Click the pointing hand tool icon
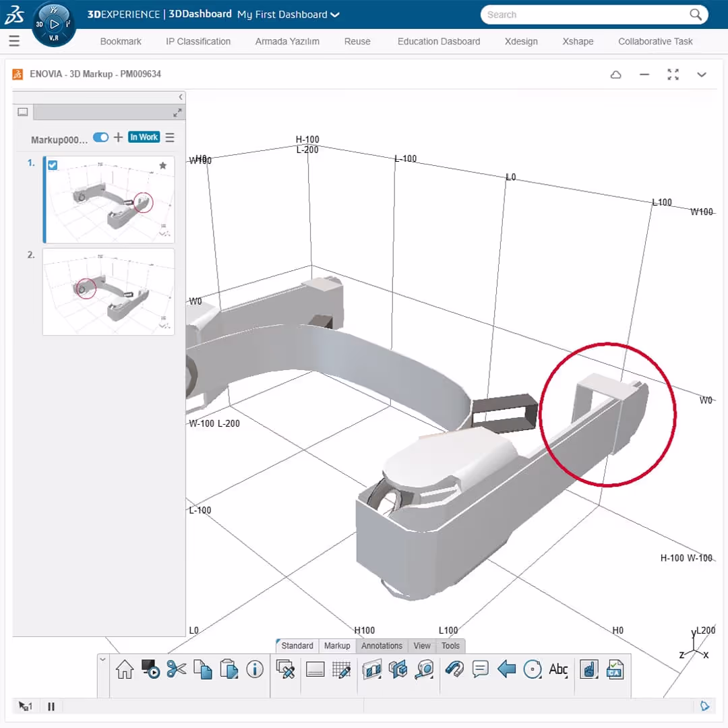 [588, 669]
